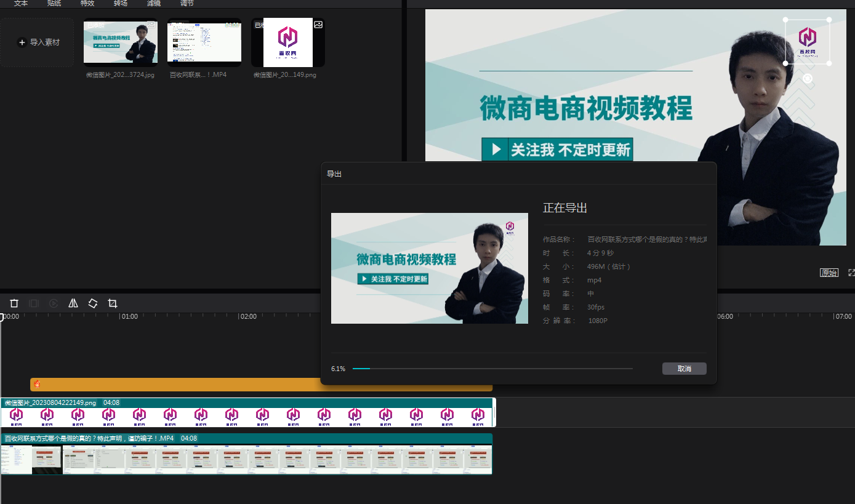855x504 pixels.
Task: Click the 01:00 mark on timeline ruler
Action: 129,316
